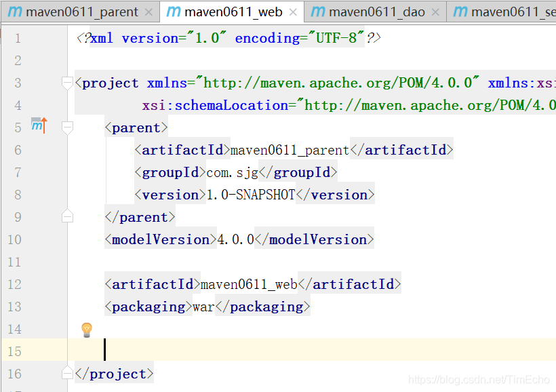
Task: Click line number 10 in the gutter
Action: [x=14, y=240]
